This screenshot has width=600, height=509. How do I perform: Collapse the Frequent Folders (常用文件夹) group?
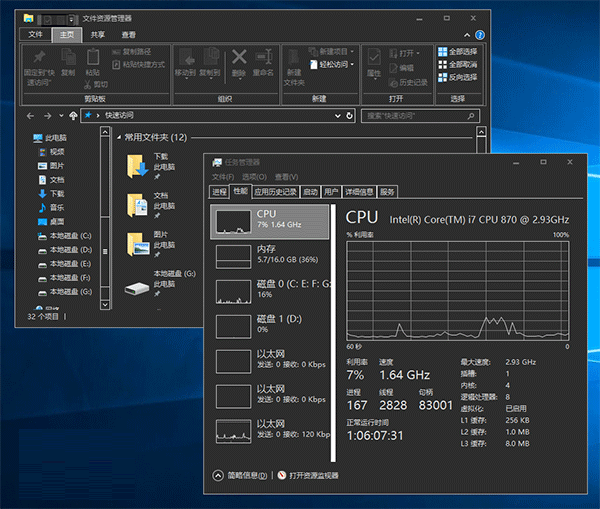pos(119,137)
